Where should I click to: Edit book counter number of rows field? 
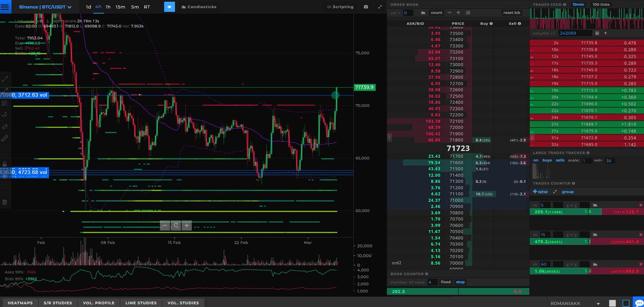point(431,282)
